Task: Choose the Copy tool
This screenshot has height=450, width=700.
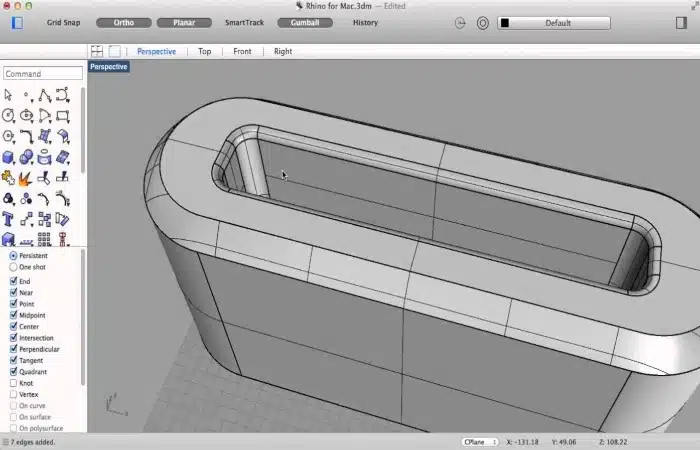Action: 45,219
